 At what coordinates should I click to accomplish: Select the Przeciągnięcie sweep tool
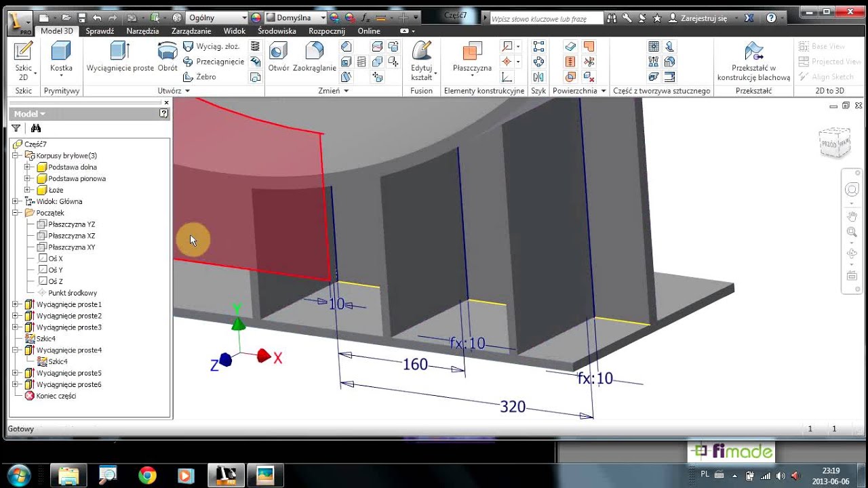pos(214,62)
